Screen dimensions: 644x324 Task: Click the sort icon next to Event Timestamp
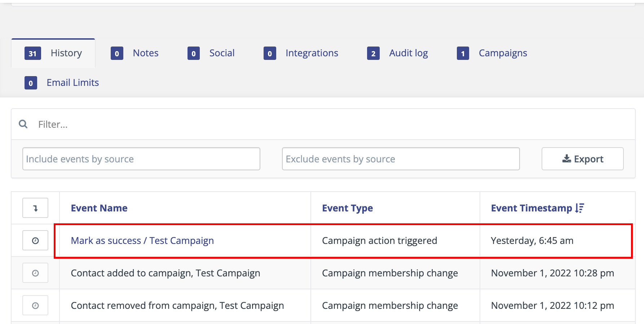click(x=579, y=208)
